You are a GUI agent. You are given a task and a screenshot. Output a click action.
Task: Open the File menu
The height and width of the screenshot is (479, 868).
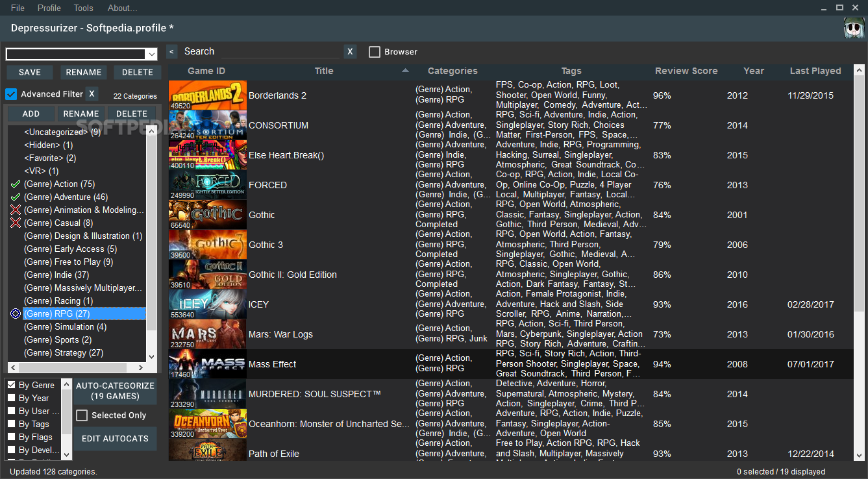pos(18,8)
